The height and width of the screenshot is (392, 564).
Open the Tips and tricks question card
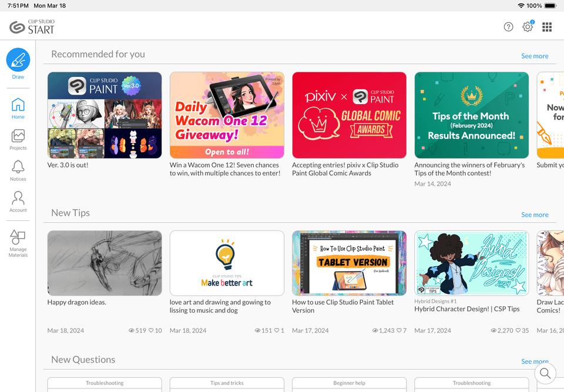(227, 384)
